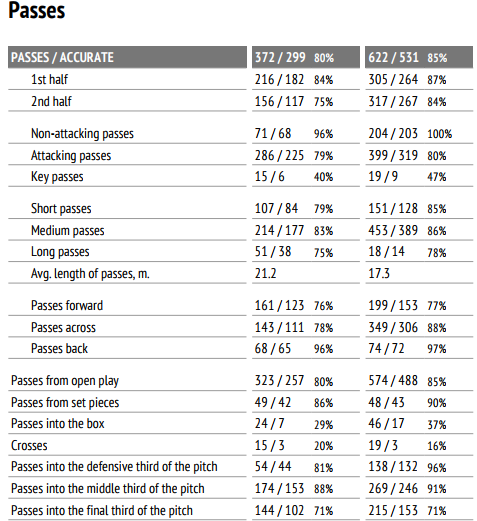Click Passes from open play label
The height and width of the screenshot is (521, 477).
point(65,381)
